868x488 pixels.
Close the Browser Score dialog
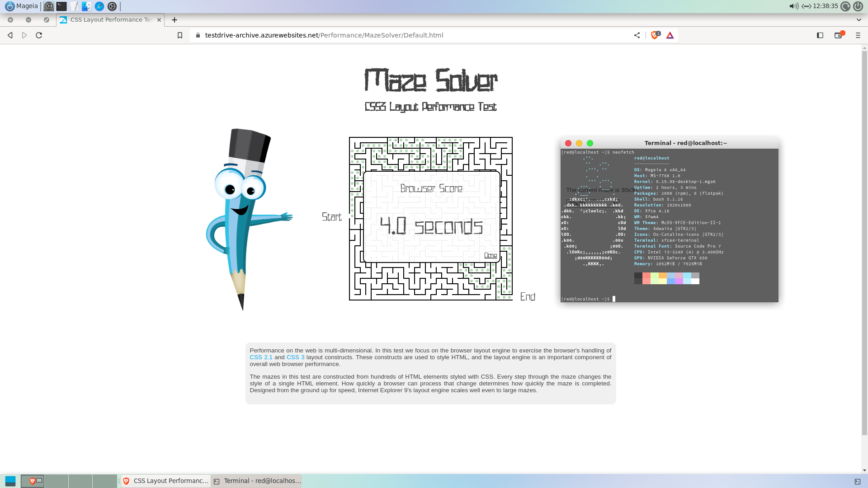[491, 255]
